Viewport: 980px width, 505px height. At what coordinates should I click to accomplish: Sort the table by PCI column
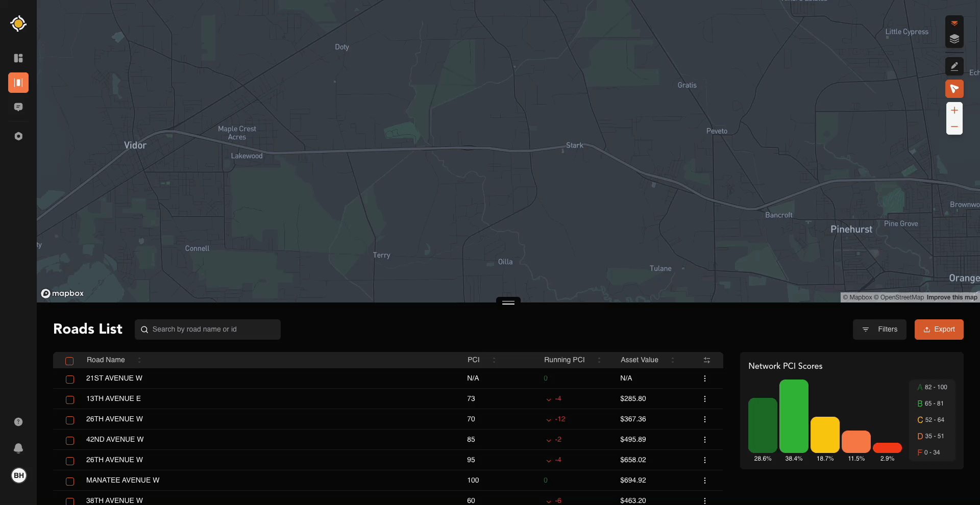[494, 360]
